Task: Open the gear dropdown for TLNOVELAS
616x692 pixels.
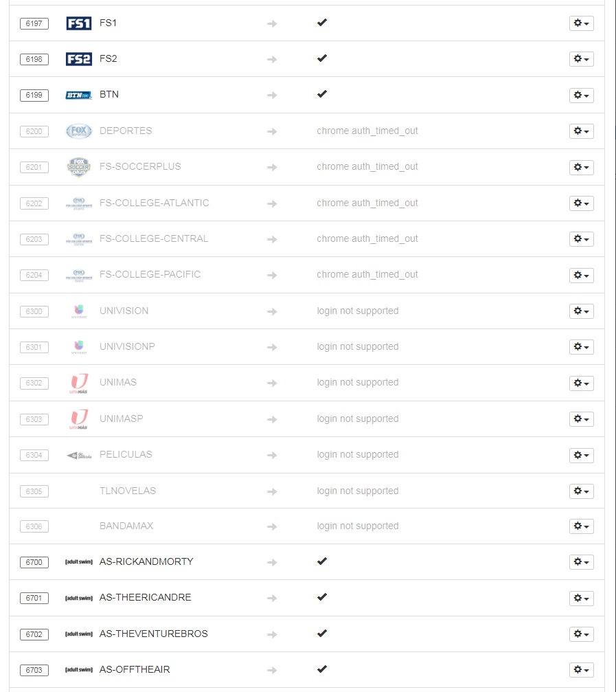Action: 581,491
